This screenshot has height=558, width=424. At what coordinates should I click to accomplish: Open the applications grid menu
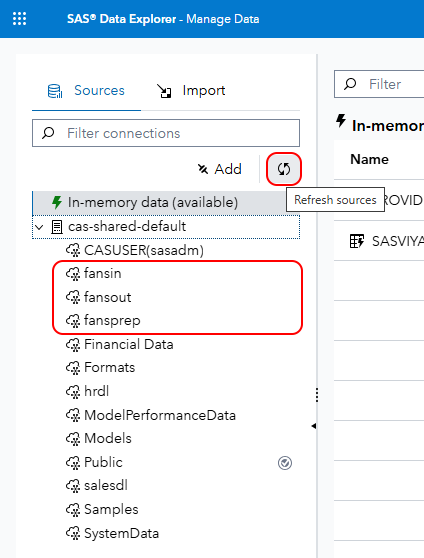click(19, 19)
